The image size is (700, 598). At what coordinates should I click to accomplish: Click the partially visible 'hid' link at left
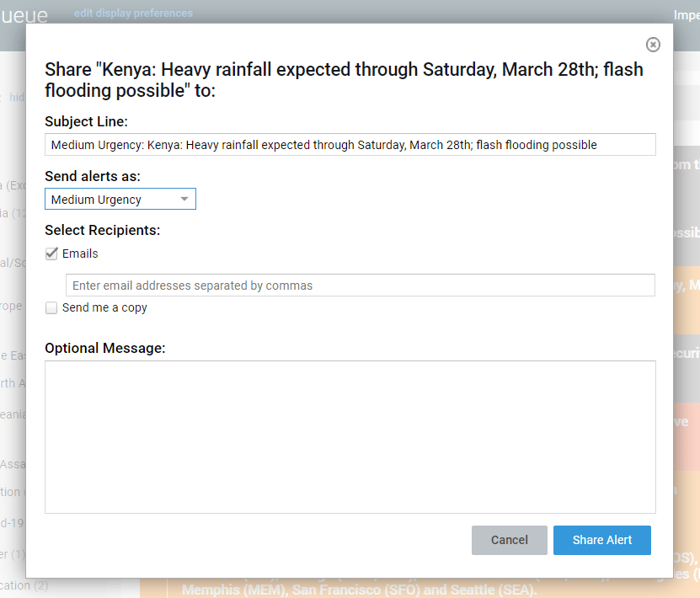tap(16, 98)
